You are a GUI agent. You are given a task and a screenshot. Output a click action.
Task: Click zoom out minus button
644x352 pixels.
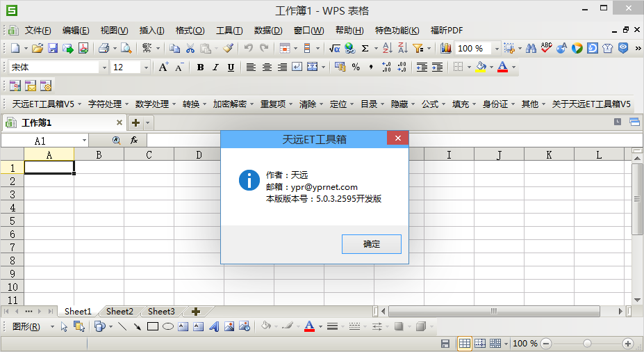(546, 344)
